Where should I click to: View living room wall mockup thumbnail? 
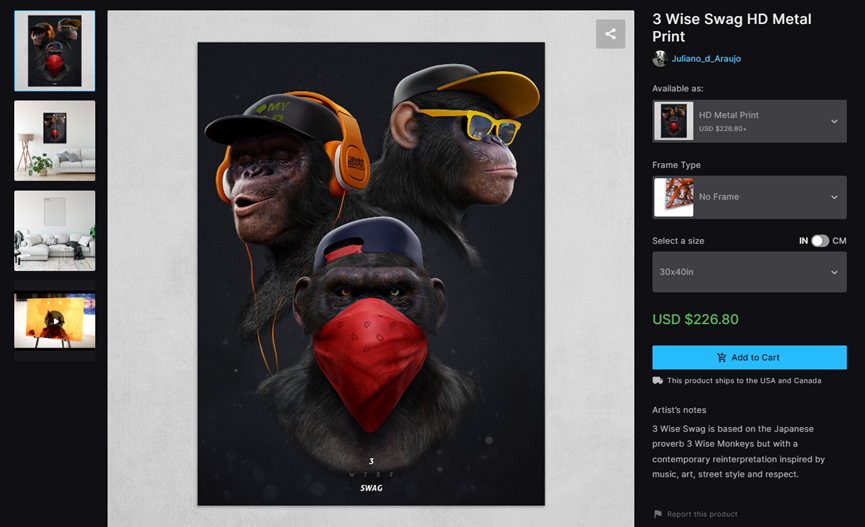coord(55,141)
